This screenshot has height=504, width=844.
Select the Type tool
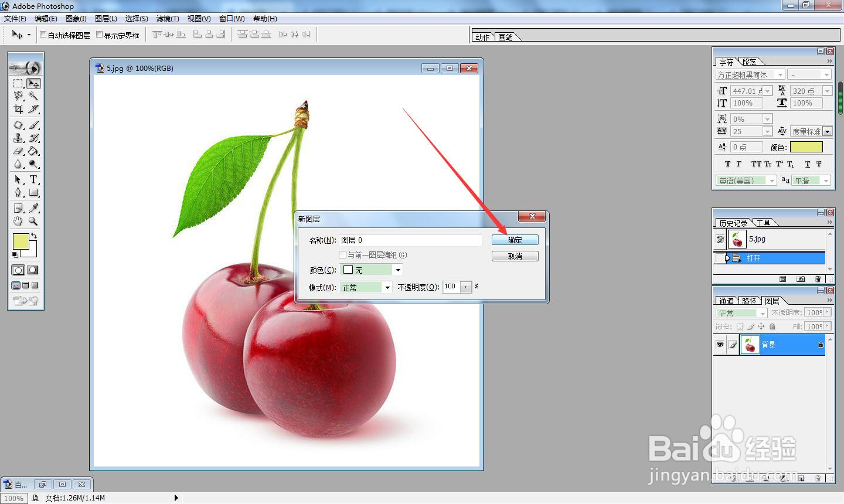(x=33, y=179)
